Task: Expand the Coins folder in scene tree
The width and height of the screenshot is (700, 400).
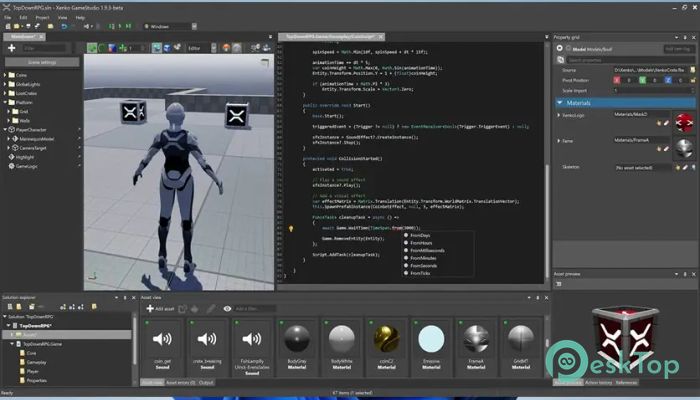Action: tap(5, 75)
